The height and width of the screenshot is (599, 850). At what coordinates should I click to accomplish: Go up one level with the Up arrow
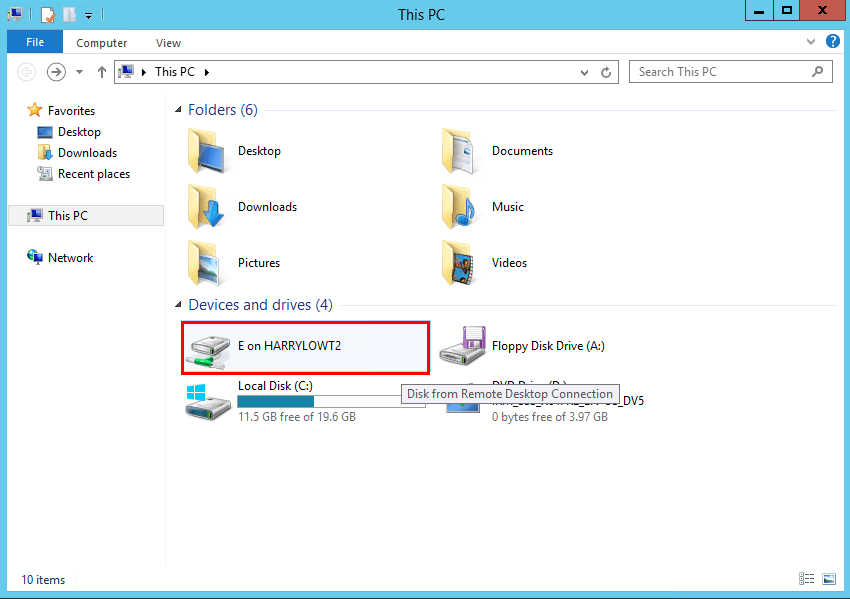101,72
